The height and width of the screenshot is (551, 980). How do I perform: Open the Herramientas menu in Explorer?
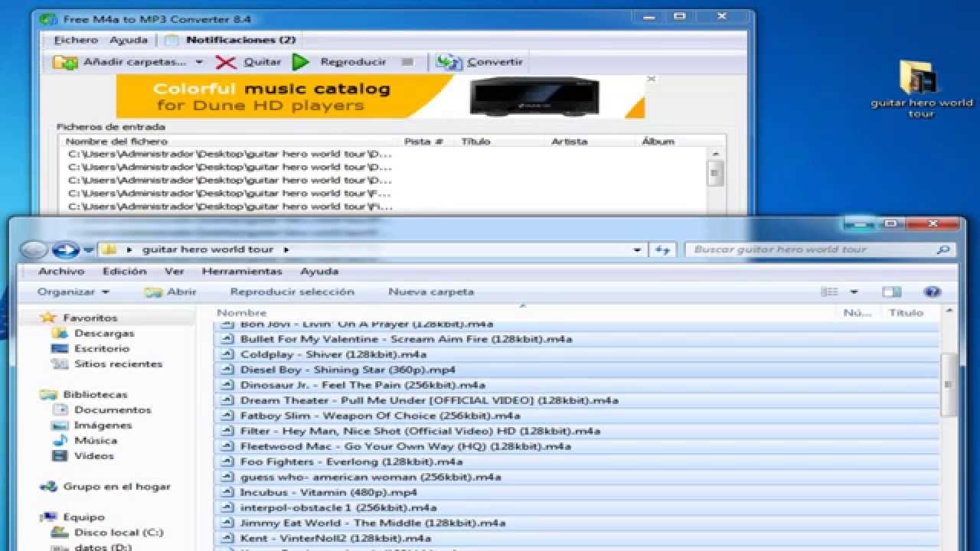coord(242,272)
